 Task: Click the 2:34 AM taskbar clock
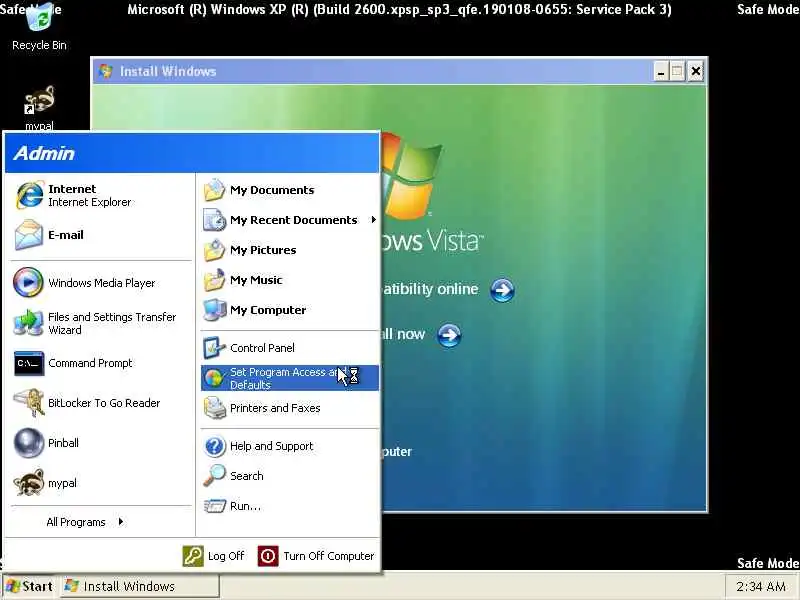[761, 587]
